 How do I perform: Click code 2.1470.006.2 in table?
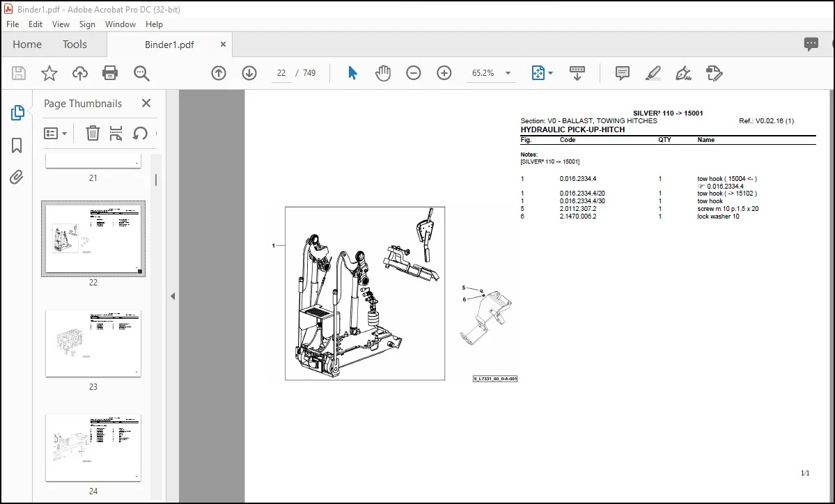578,216
